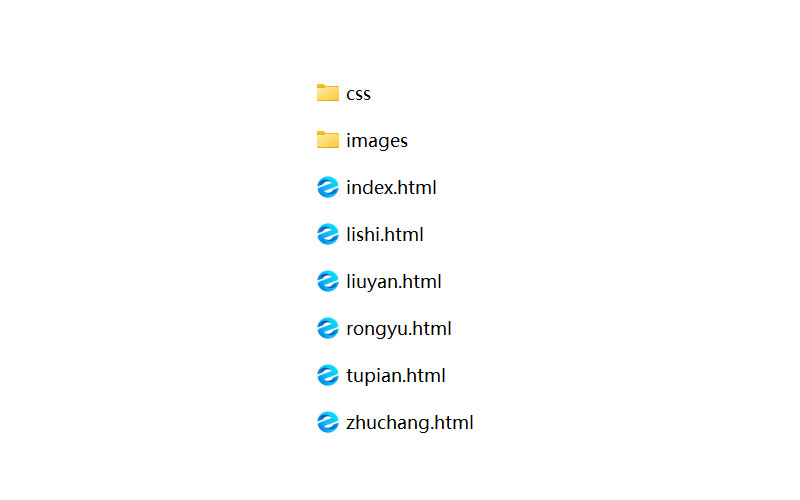Select the zhuchang.html file name
The width and height of the screenshot is (800, 500).
[410, 423]
